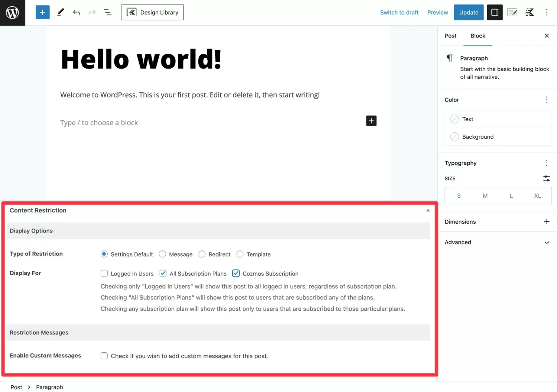557x392 pixels.
Task: Click Paragraph in the breadcrumb bar
Action: click(49, 387)
